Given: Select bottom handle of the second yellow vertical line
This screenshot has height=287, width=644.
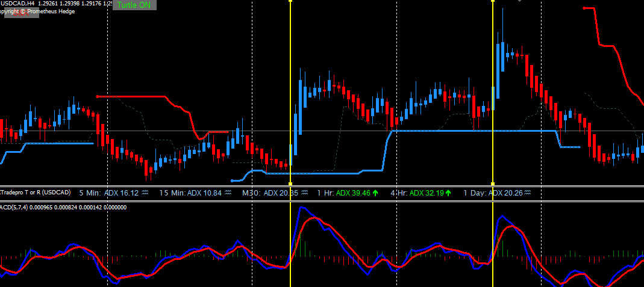Looking at the screenshot, I should point(493,184).
